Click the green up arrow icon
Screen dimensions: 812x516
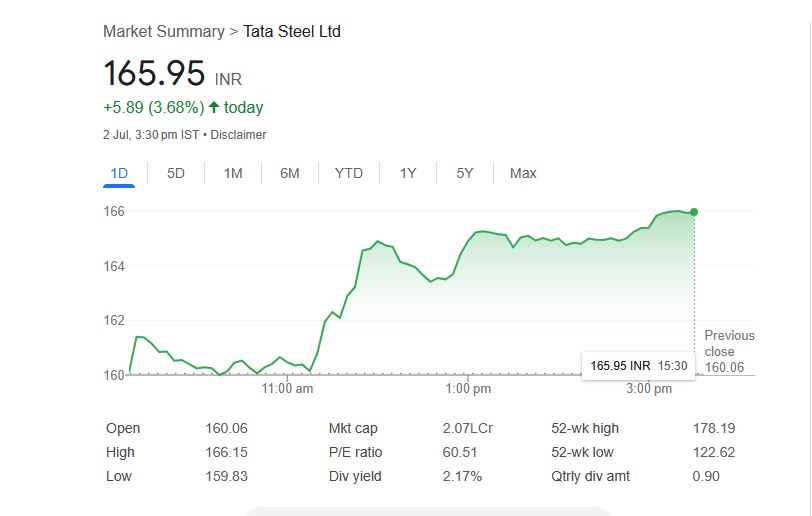pos(214,107)
